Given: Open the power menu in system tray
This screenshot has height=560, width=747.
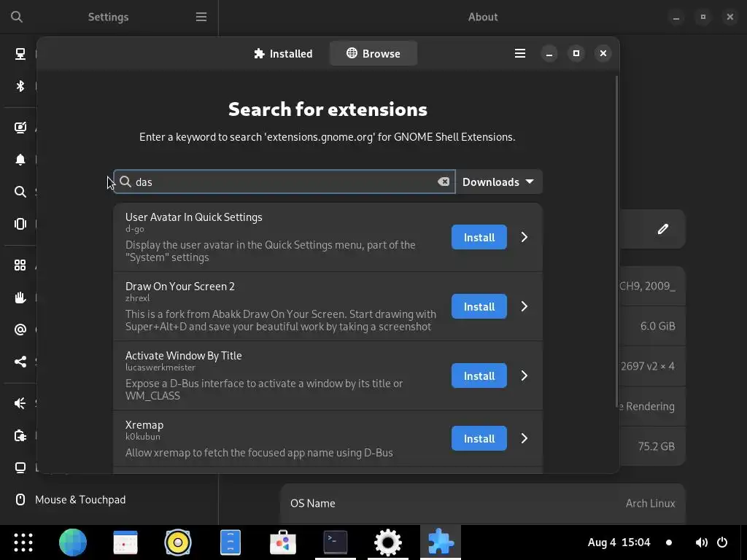Looking at the screenshot, I should (x=722, y=542).
